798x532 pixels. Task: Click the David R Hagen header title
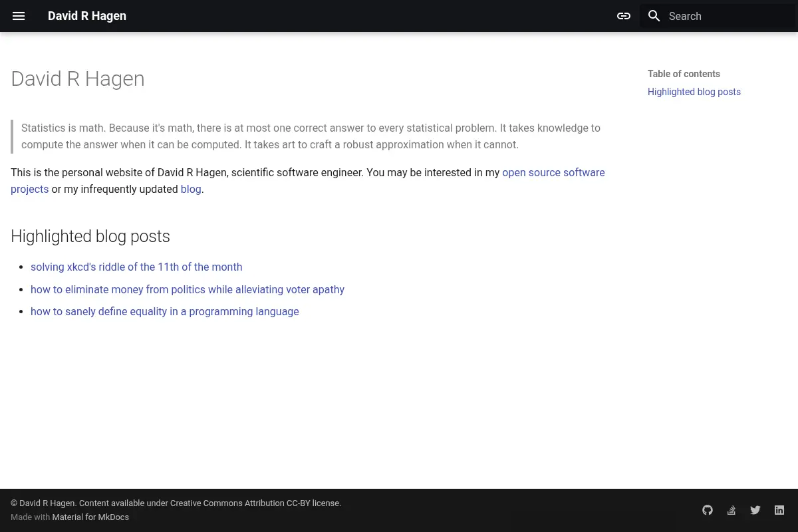tap(87, 16)
